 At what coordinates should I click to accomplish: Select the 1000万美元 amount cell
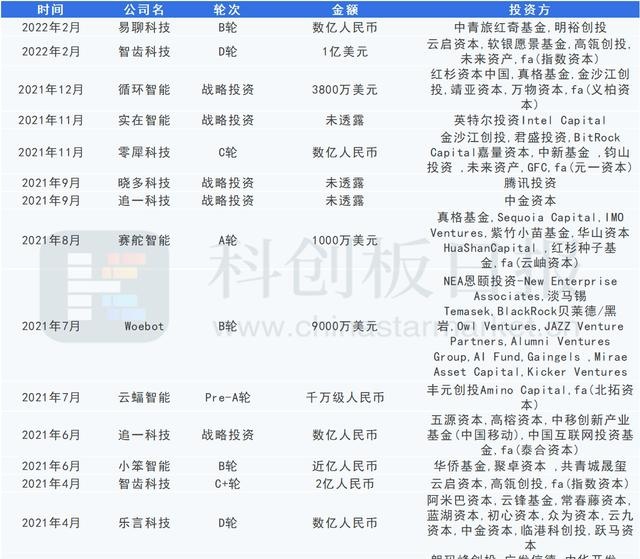[345, 240]
